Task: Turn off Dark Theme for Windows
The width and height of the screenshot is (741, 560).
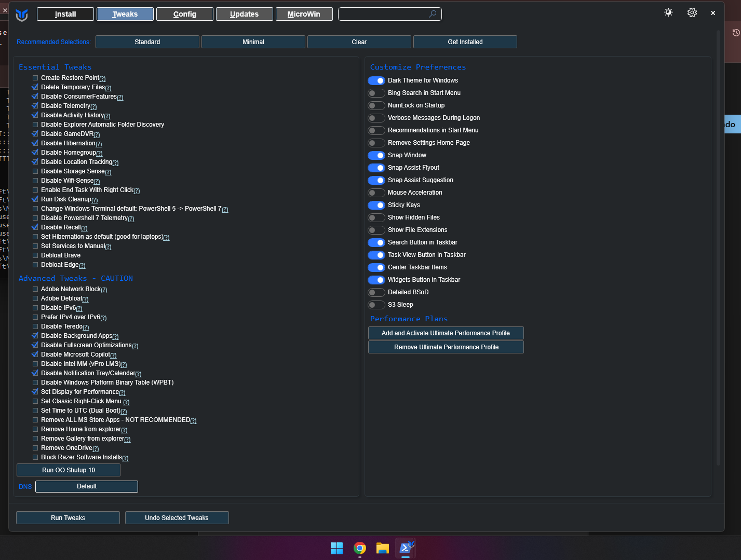Action: pyautogui.click(x=376, y=80)
